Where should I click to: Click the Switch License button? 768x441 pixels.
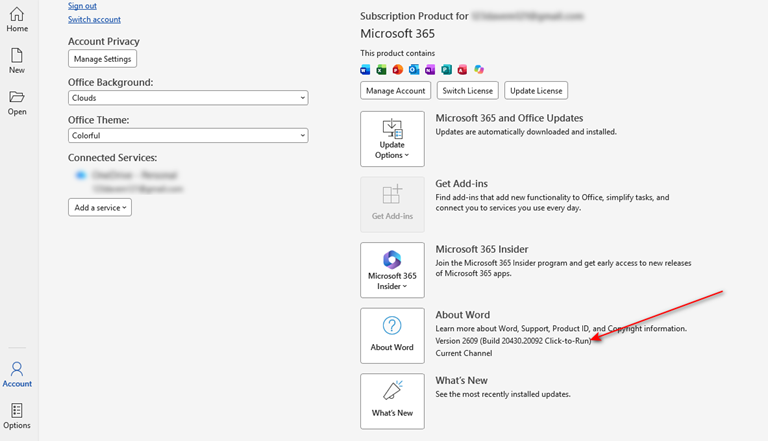click(x=468, y=91)
